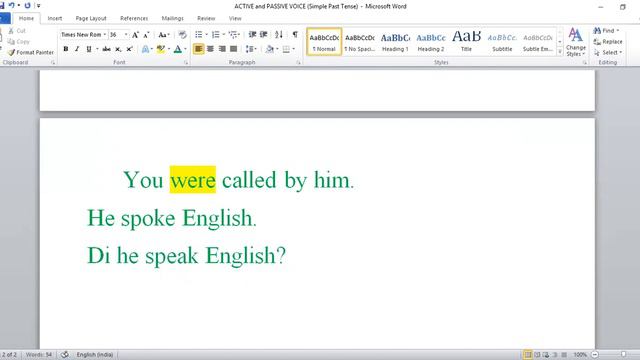Apply the Normal style
The image size is (640, 360).
coord(324,42)
